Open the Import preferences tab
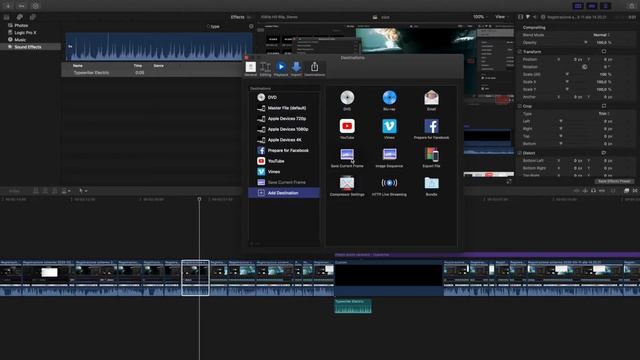This screenshot has height=360, width=640. tap(296, 69)
